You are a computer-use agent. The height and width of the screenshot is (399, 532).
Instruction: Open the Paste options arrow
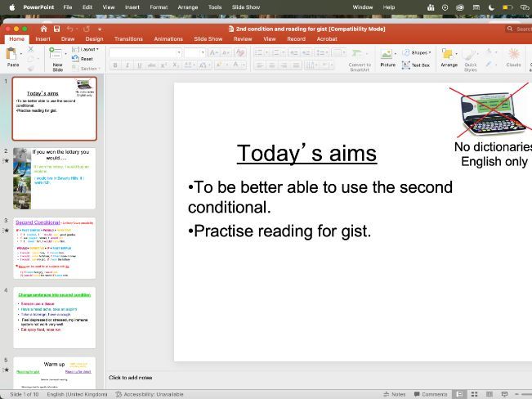coord(21,54)
